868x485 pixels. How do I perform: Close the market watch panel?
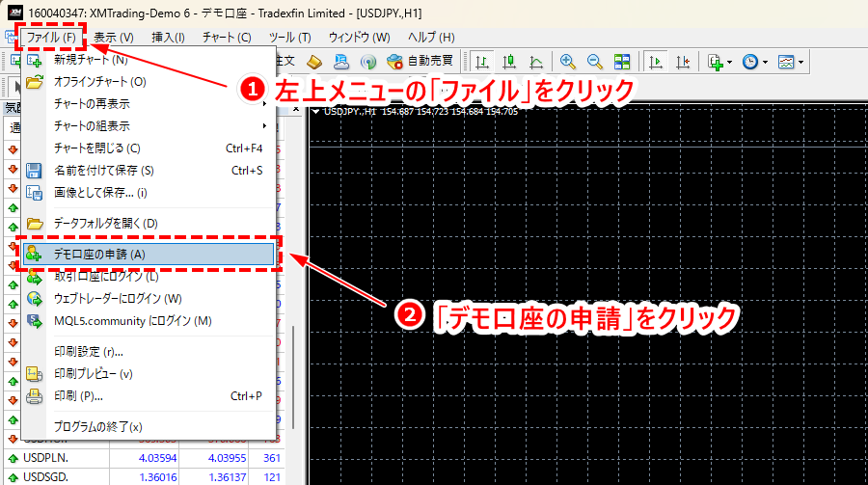click(296, 109)
